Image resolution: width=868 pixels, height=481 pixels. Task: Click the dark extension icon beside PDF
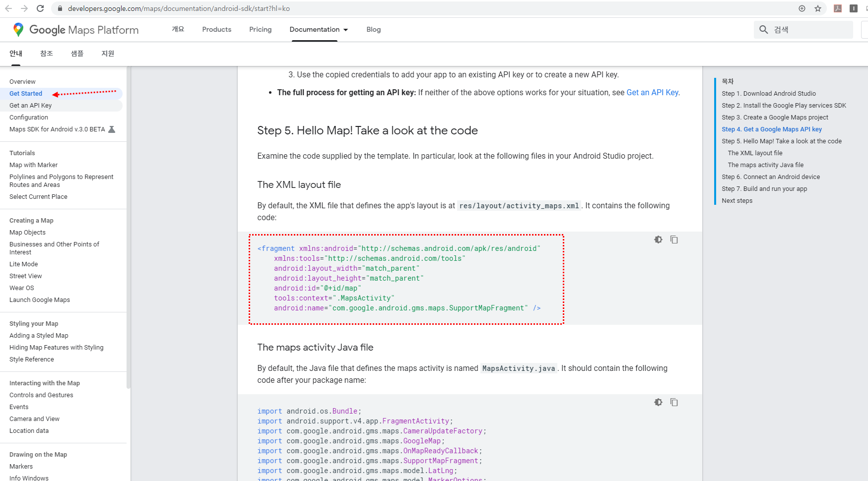(x=854, y=8)
